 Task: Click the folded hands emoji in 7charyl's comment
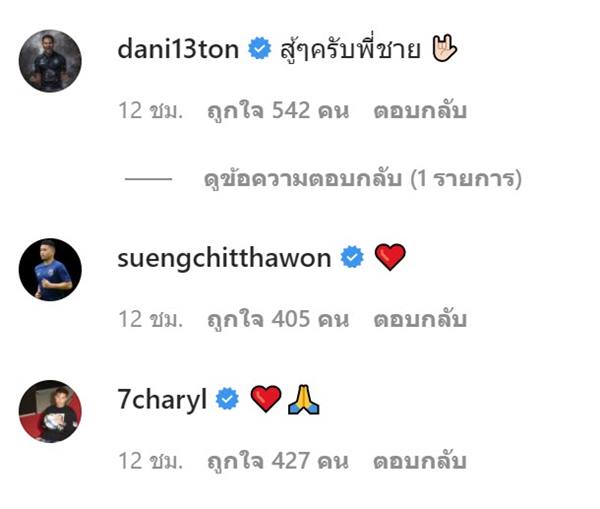point(303,400)
